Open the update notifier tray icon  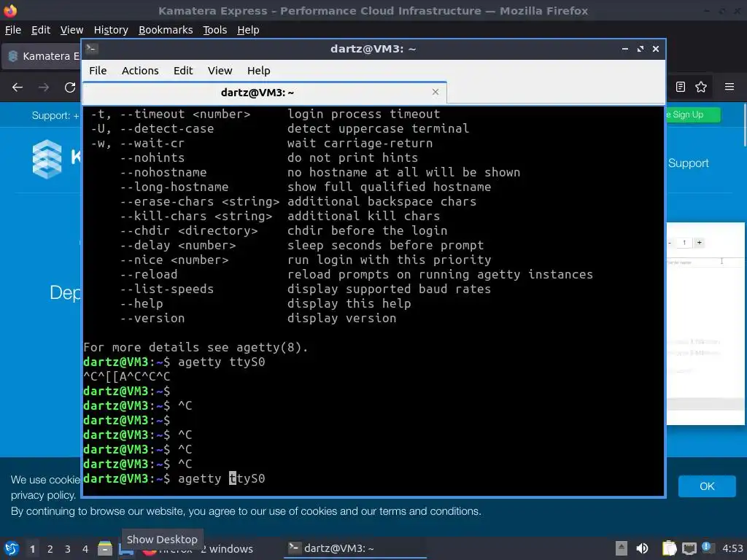coord(708,548)
